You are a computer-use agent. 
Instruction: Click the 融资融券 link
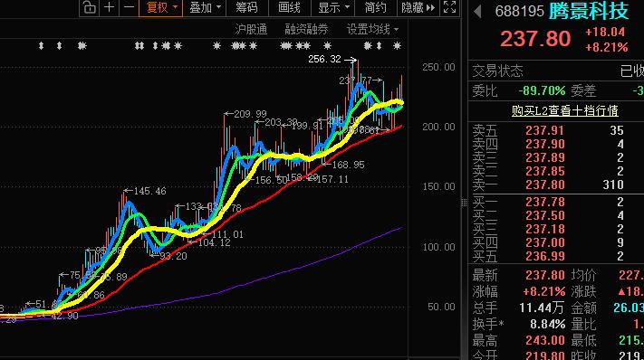[306, 29]
